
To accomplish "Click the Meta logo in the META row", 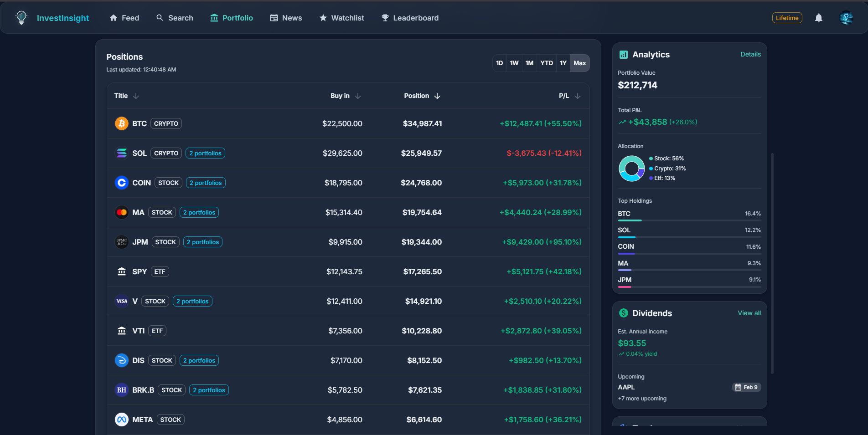I will pos(121,419).
